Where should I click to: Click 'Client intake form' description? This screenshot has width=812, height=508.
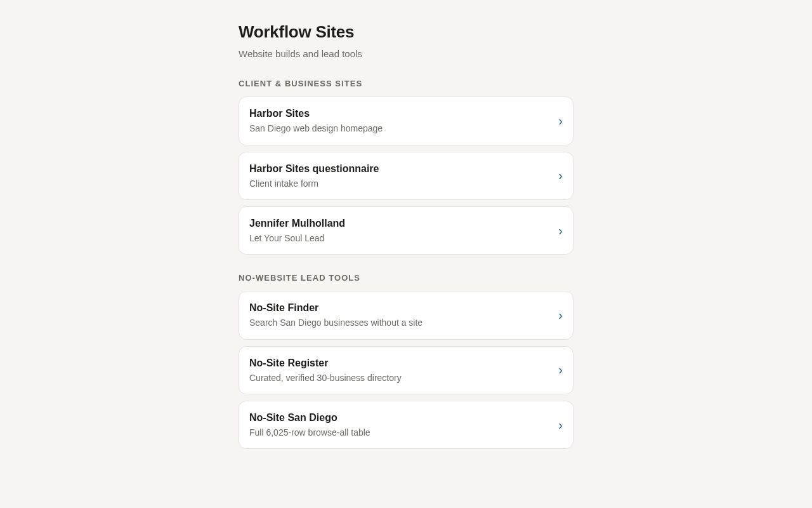coord(284,184)
